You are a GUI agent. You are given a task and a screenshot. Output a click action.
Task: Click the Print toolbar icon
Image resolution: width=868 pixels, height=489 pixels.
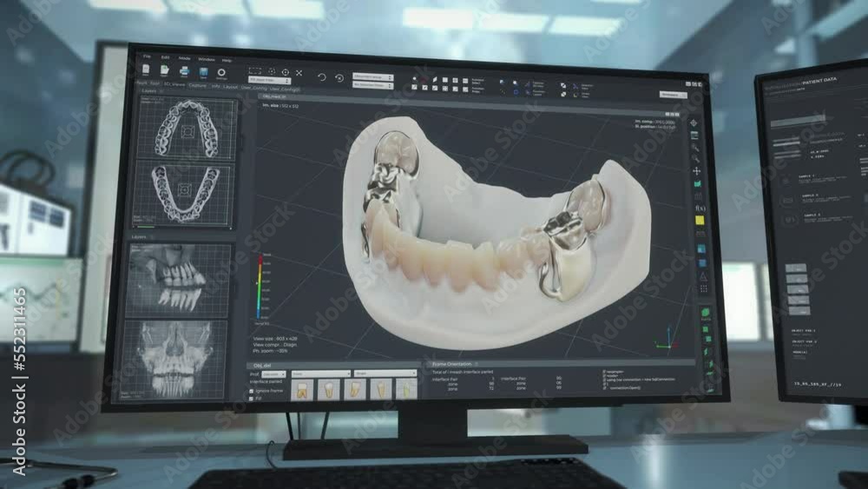[184, 71]
